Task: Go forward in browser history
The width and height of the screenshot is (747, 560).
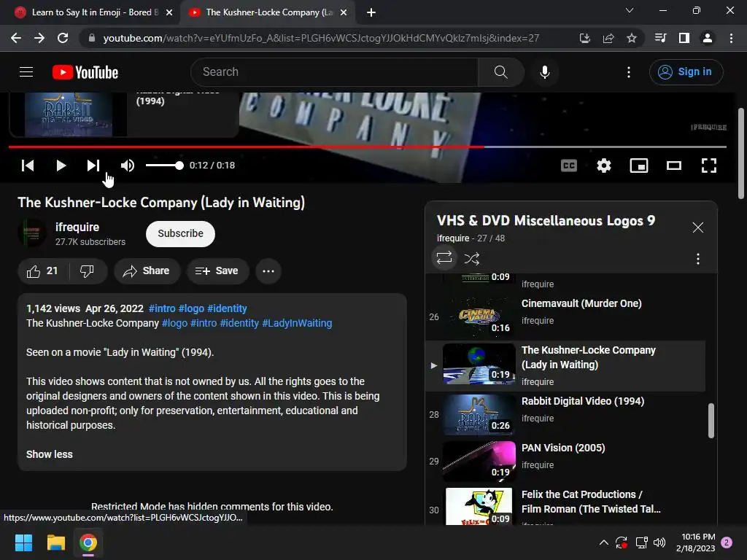Action: pos(39,38)
